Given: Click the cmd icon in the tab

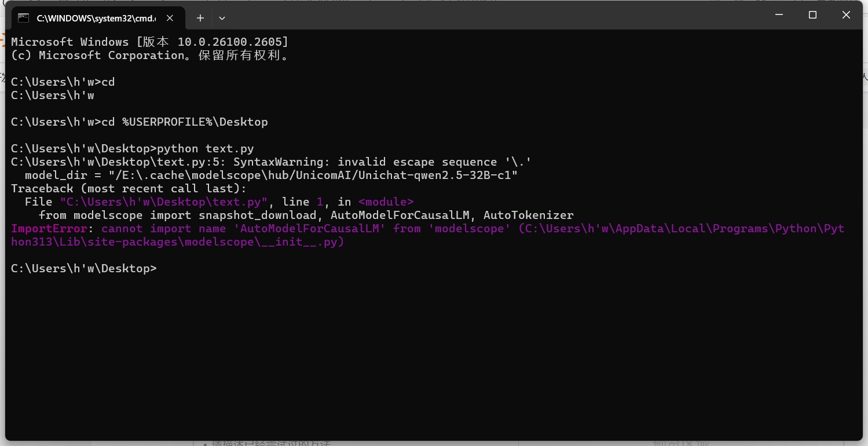Looking at the screenshot, I should tap(24, 18).
